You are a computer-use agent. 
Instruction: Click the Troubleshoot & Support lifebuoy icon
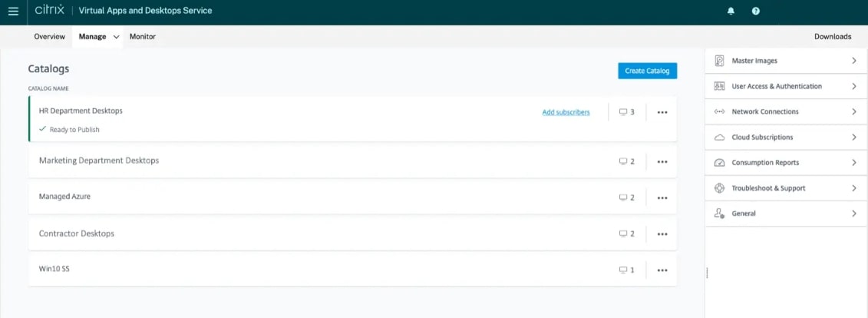[719, 188]
